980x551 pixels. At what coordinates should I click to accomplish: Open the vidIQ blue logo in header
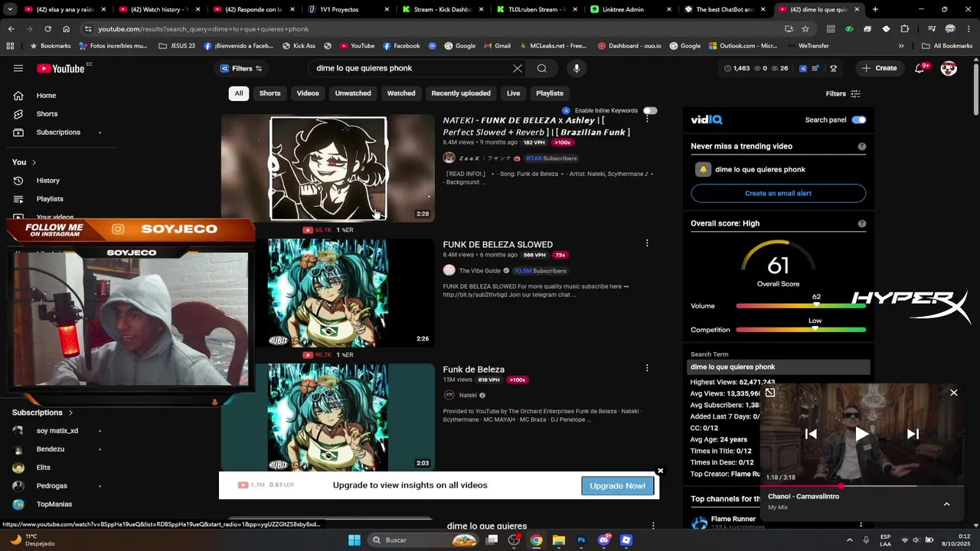(803, 68)
